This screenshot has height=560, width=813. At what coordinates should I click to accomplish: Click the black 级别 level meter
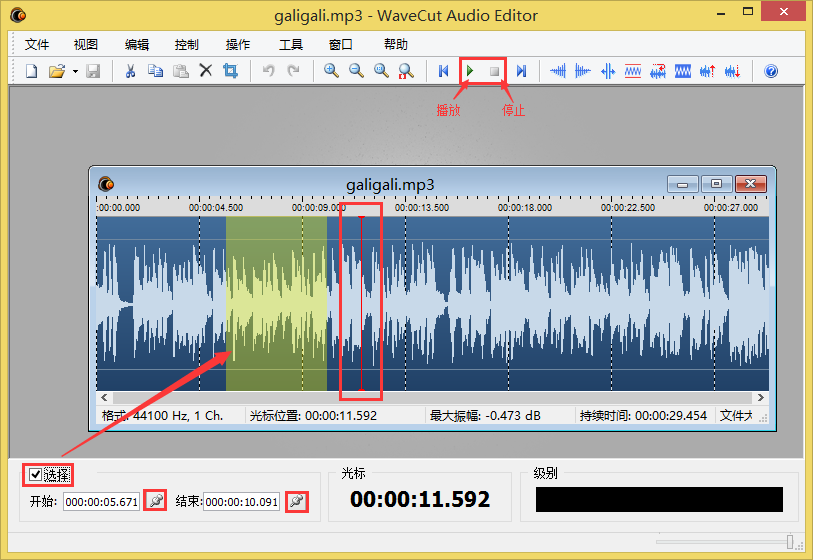click(x=659, y=499)
